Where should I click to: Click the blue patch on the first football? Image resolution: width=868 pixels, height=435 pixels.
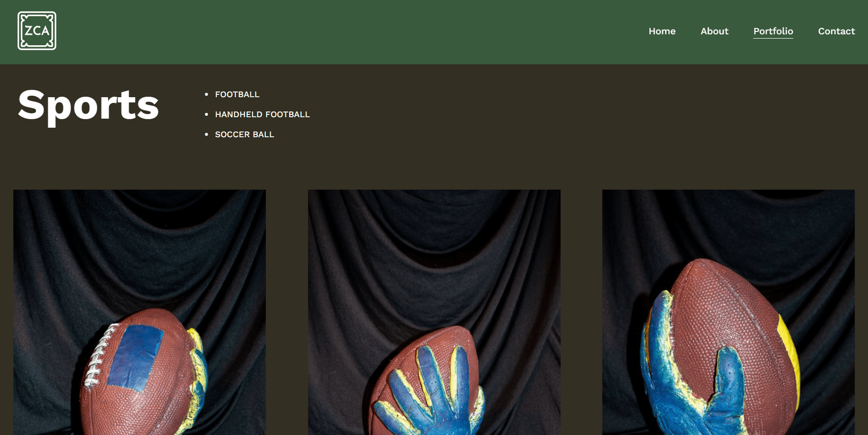click(136, 357)
